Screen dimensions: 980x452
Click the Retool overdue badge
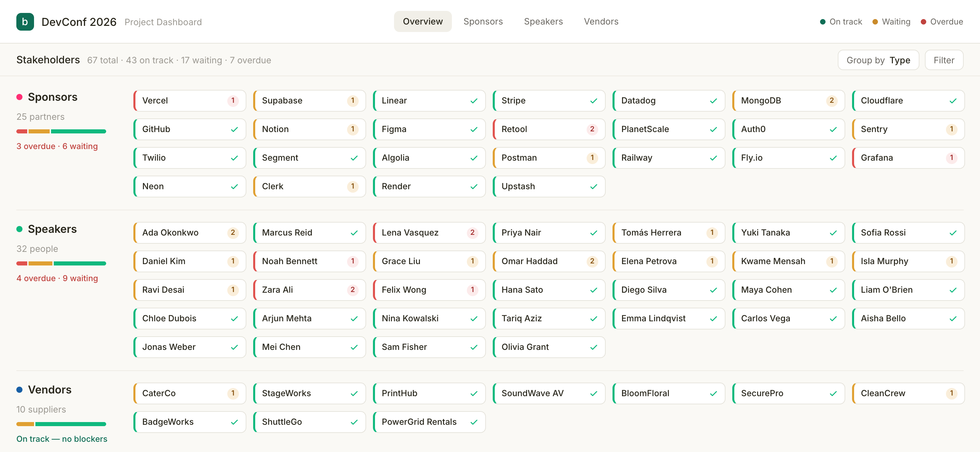(x=592, y=129)
